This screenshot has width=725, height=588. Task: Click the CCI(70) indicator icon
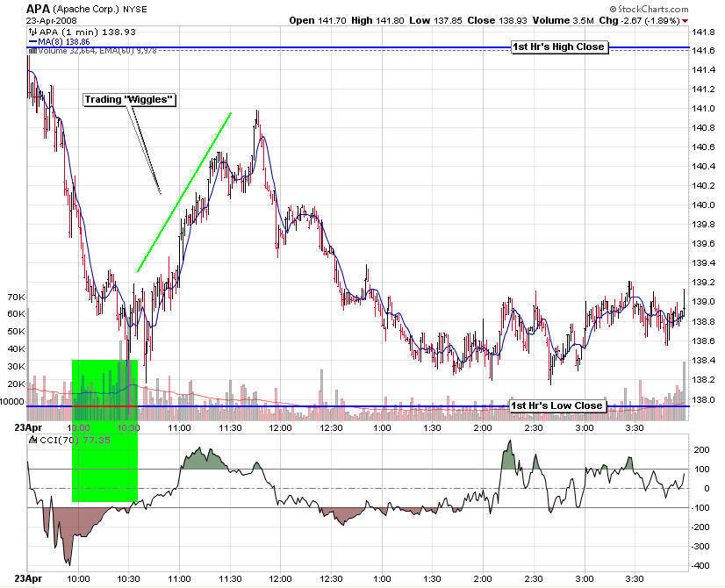click(x=32, y=440)
